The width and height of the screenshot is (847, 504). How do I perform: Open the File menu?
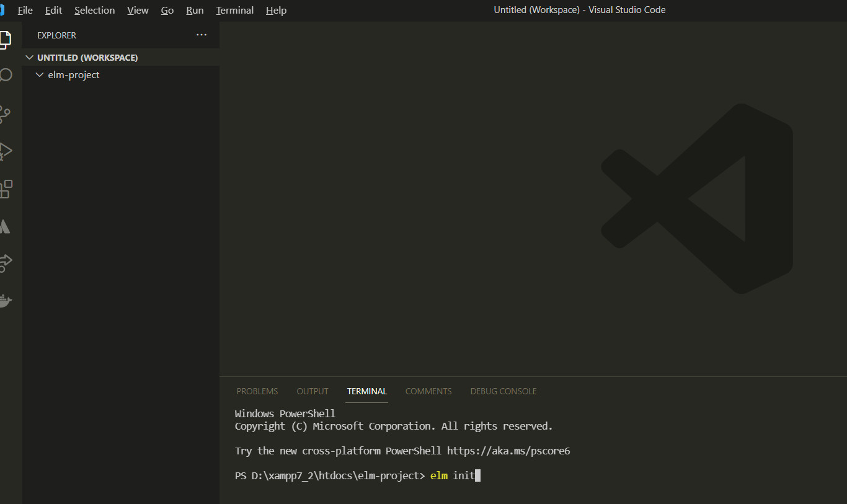point(25,11)
